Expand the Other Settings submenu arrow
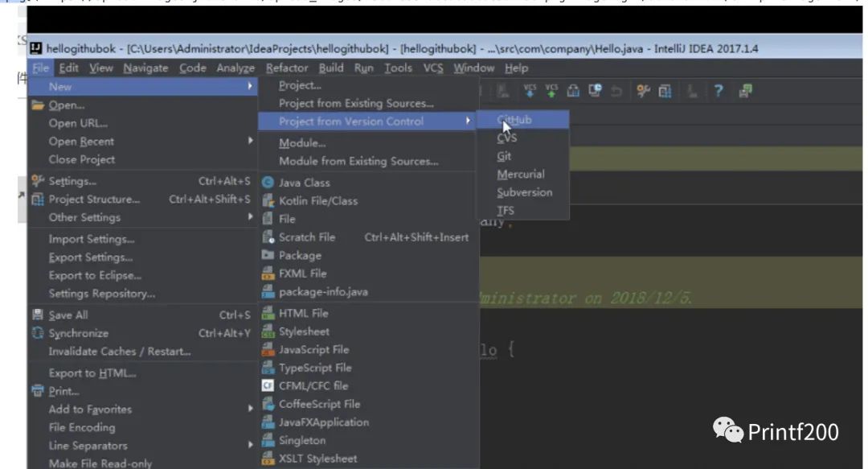868x469 pixels. 250,216
